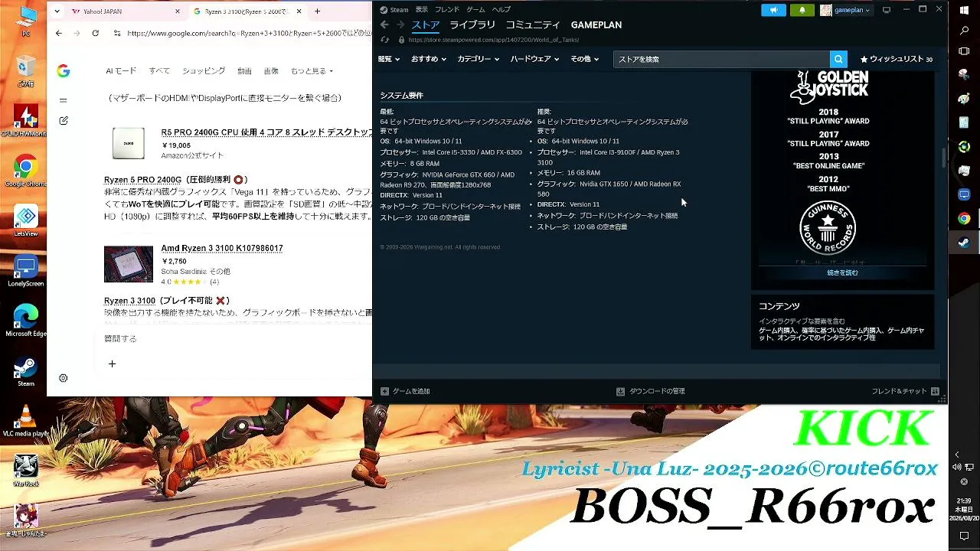
Task: Open the Recycle Bin desktop icon
Action: point(26,70)
